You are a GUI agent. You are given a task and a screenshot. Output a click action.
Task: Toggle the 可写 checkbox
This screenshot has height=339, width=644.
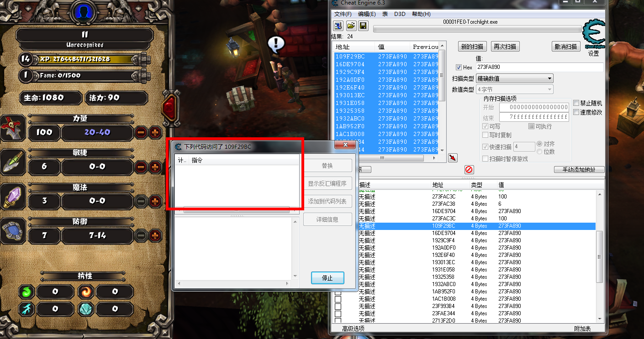[485, 126]
